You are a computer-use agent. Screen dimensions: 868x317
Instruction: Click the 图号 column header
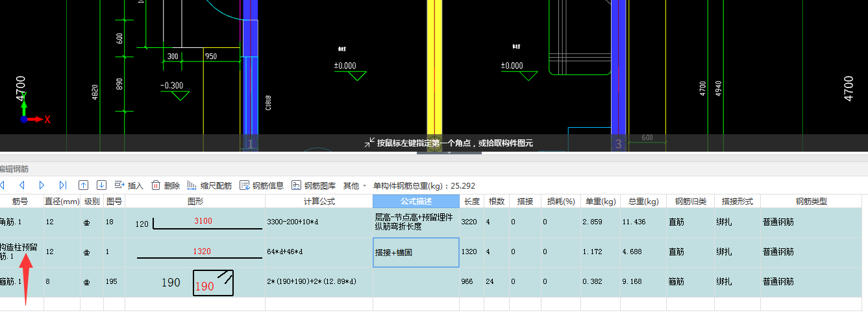[x=114, y=202]
